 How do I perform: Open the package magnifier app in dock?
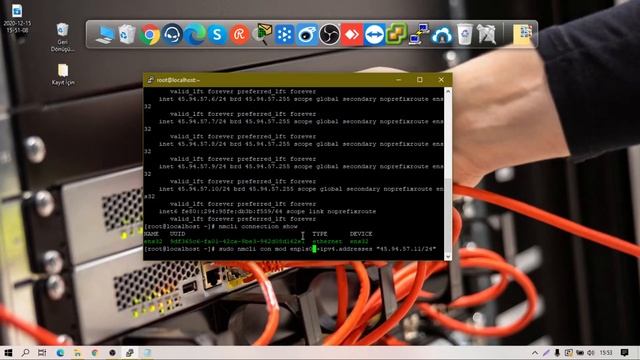pyautogui.click(x=262, y=35)
